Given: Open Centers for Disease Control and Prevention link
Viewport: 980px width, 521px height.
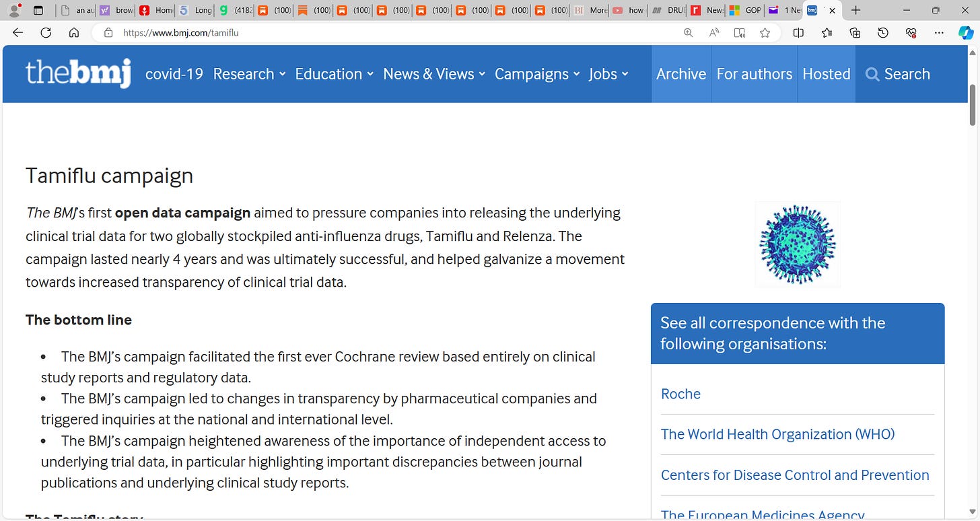Looking at the screenshot, I should [795, 475].
